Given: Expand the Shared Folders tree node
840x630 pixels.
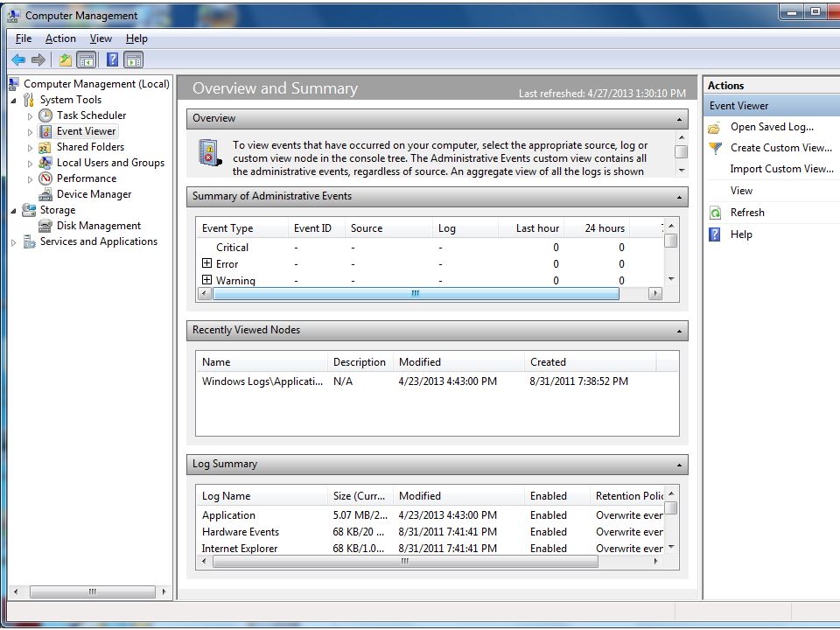Looking at the screenshot, I should [x=30, y=147].
